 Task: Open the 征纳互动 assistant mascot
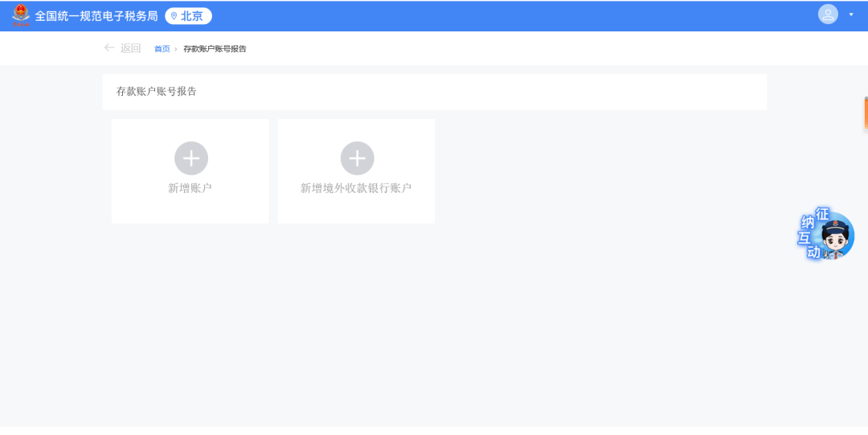pyautogui.click(x=826, y=234)
